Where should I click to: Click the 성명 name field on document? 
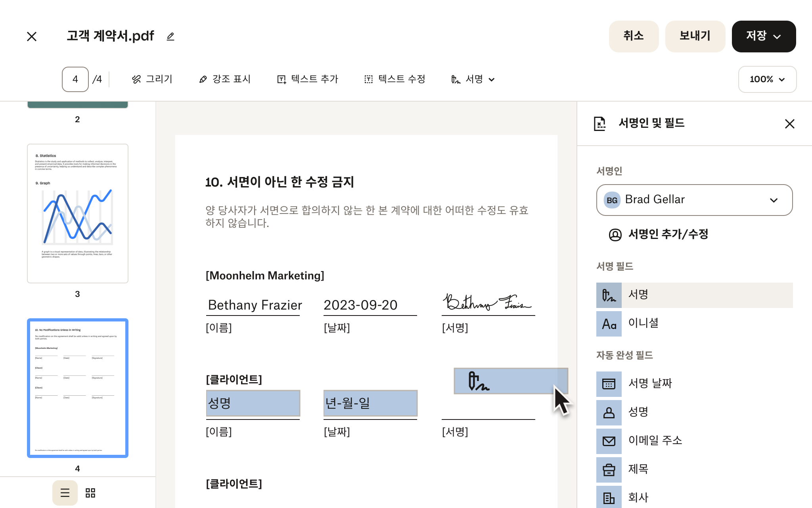pyautogui.click(x=253, y=403)
